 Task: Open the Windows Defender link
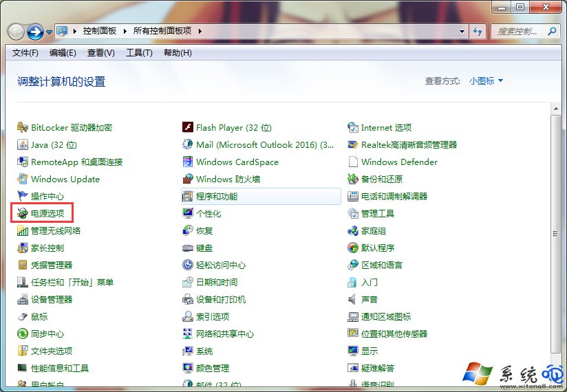pos(399,162)
